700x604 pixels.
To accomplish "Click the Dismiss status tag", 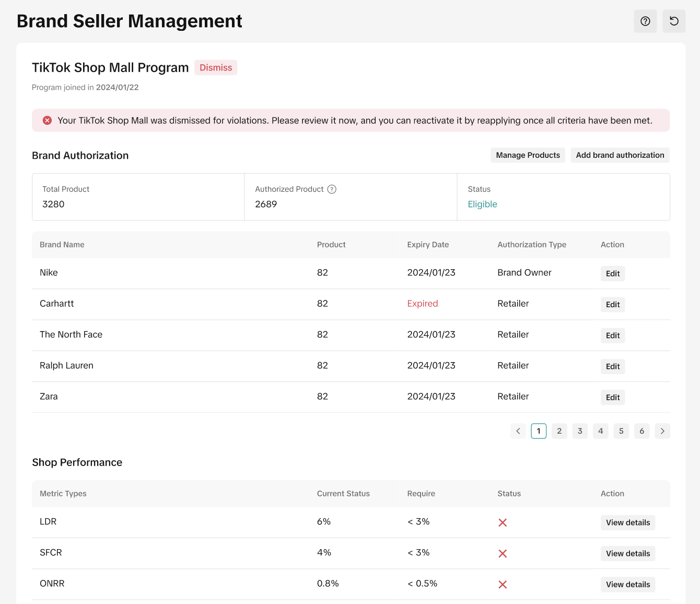I will pyautogui.click(x=216, y=68).
